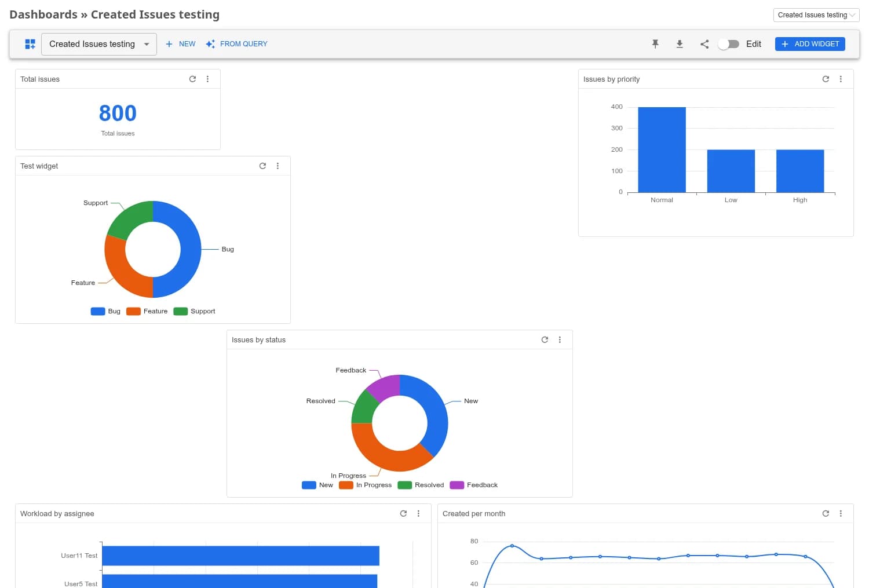Image resolution: width=869 pixels, height=588 pixels.
Task: Open the Total issues widget options menu
Action: (207, 79)
